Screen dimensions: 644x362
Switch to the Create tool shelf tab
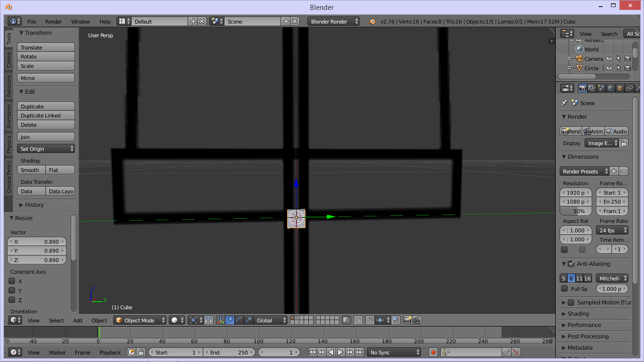8,59
